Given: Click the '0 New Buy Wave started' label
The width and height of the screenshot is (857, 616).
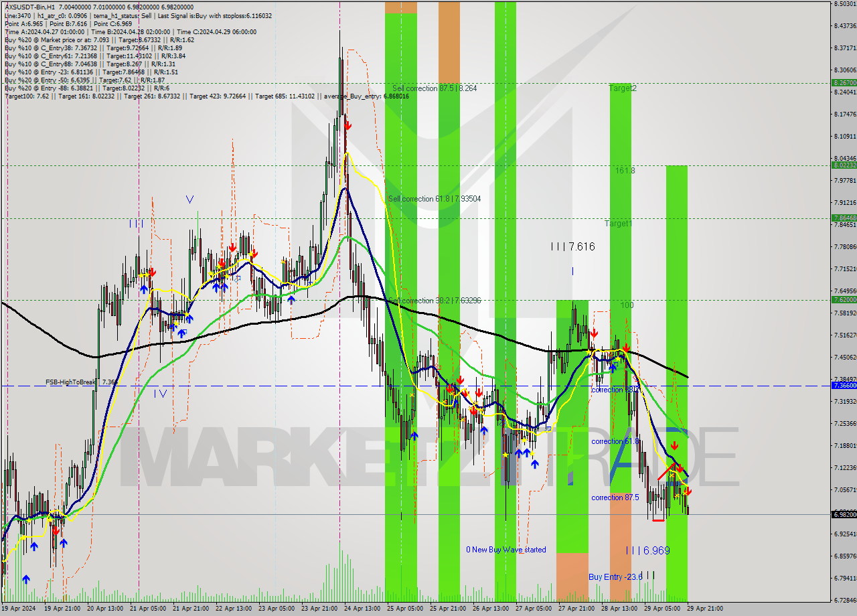Looking at the screenshot, I should coord(506,550).
